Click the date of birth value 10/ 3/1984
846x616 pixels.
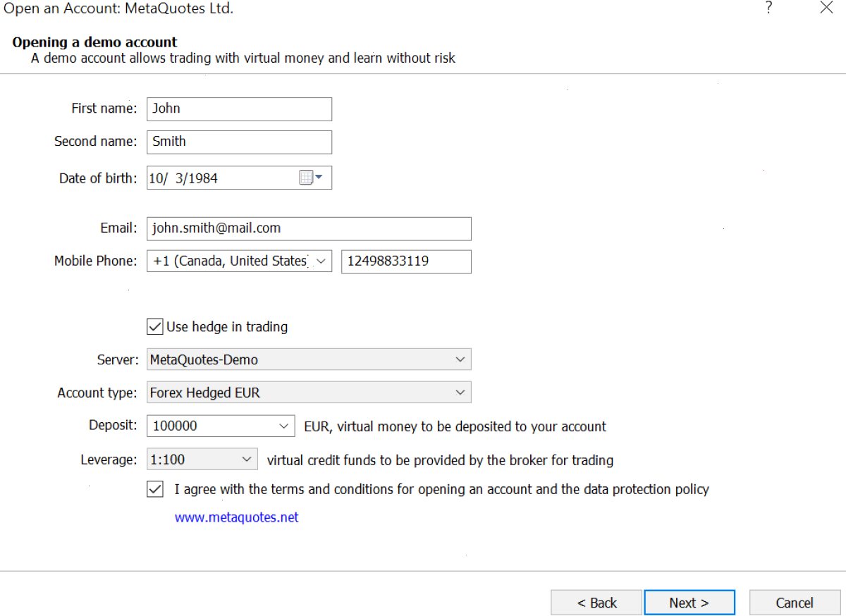pyautogui.click(x=183, y=178)
